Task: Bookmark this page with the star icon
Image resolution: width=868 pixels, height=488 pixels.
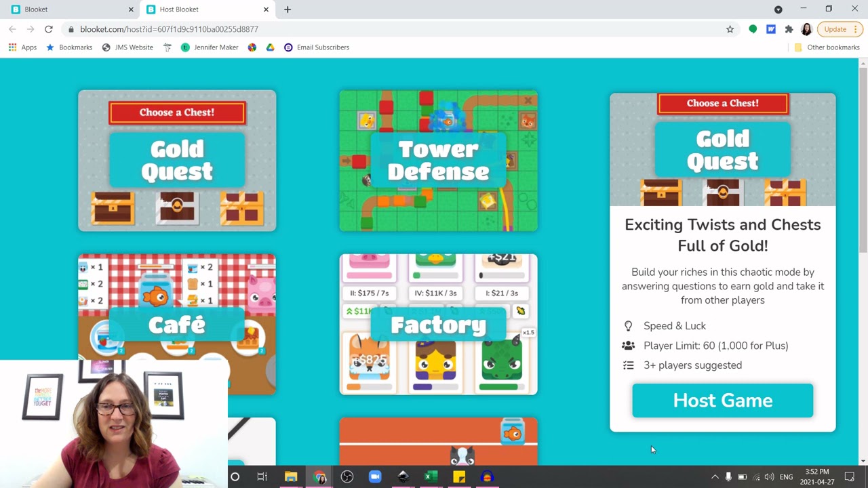Action: 730,29
